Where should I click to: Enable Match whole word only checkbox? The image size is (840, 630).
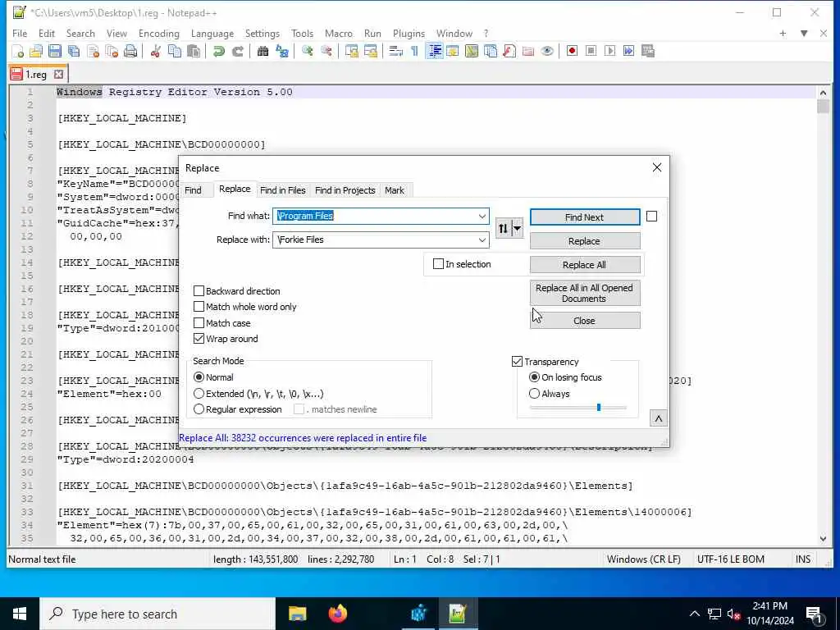[x=199, y=307]
